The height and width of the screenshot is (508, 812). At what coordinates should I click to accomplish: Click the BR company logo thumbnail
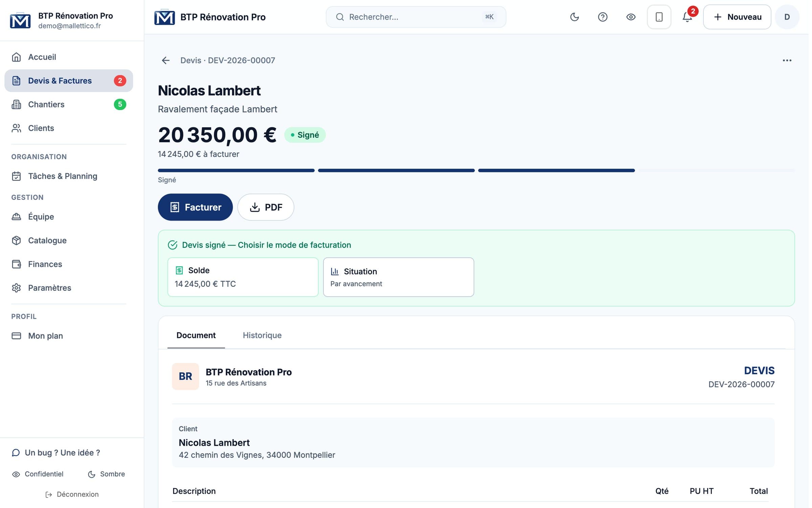click(x=185, y=376)
